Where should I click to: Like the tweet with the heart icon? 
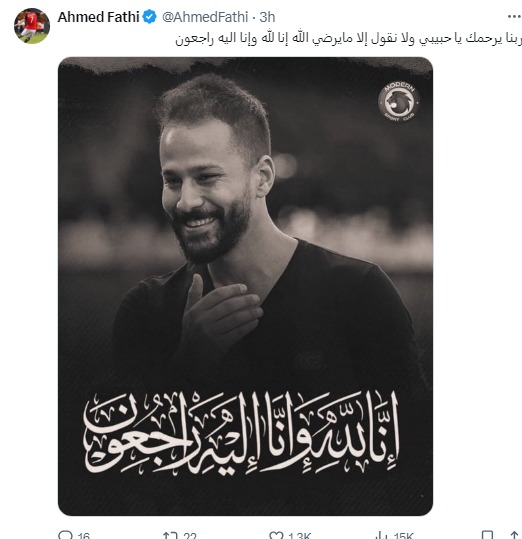276,535
